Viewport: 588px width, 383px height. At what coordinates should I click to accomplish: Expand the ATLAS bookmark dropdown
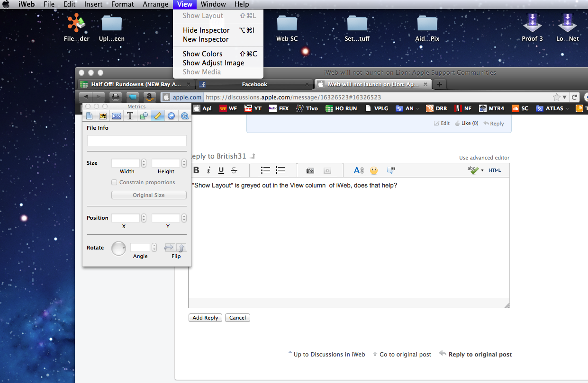(x=568, y=109)
